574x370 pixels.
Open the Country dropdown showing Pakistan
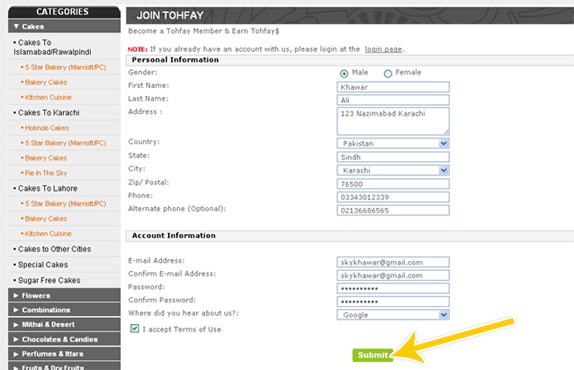(x=393, y=143)
